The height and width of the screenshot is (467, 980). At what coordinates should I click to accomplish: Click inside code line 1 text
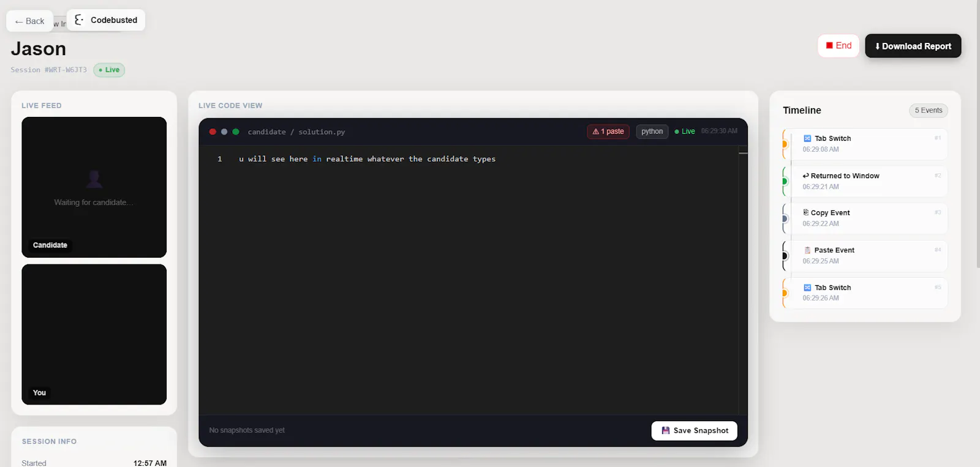click(367, 159)
